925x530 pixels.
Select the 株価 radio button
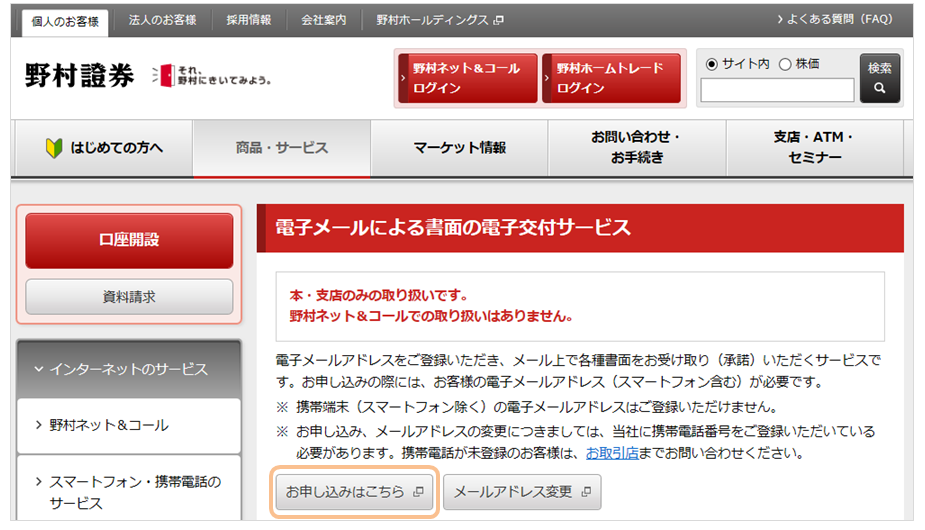[x=785, y=64]
